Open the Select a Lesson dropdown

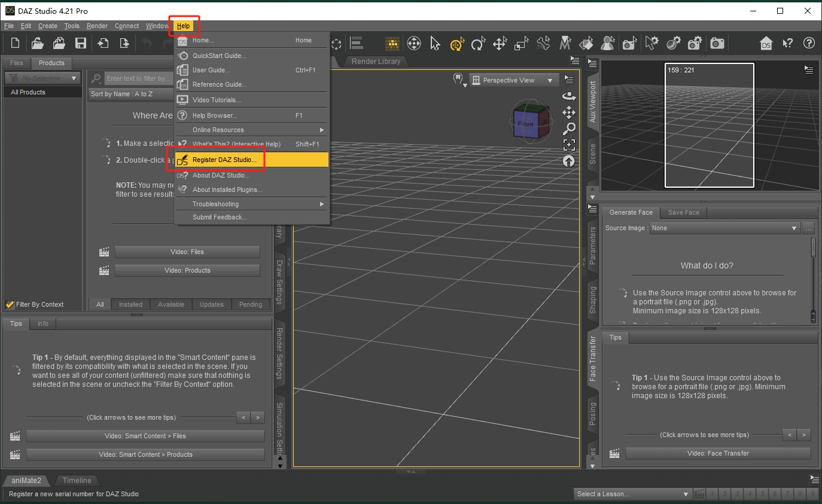coord(632,494)
